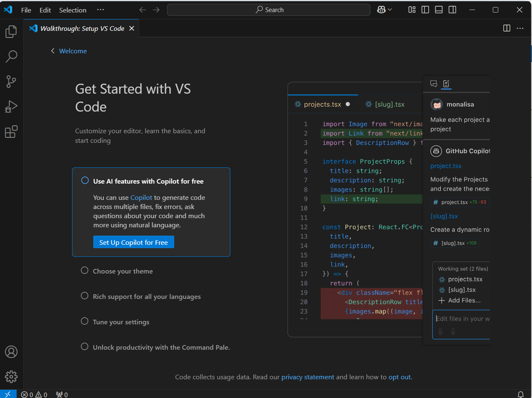
Task: Click the command center Search box
Action: pyautogui.click(x=269, y=10)
